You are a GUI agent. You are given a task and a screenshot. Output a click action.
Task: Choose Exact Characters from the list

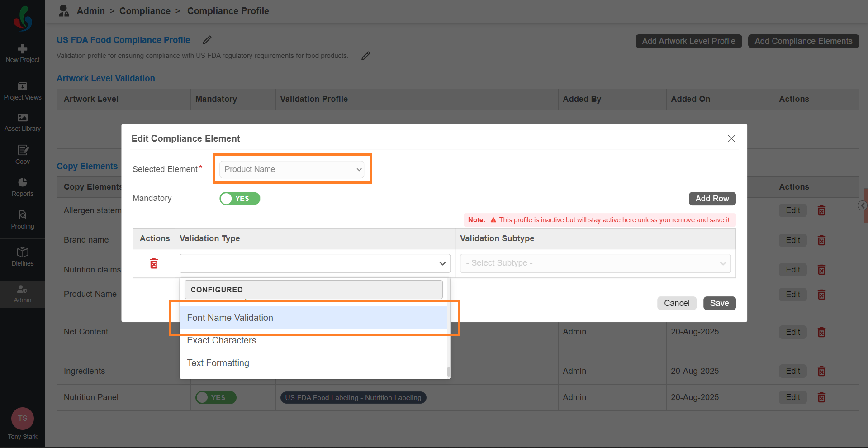point(222,340)
